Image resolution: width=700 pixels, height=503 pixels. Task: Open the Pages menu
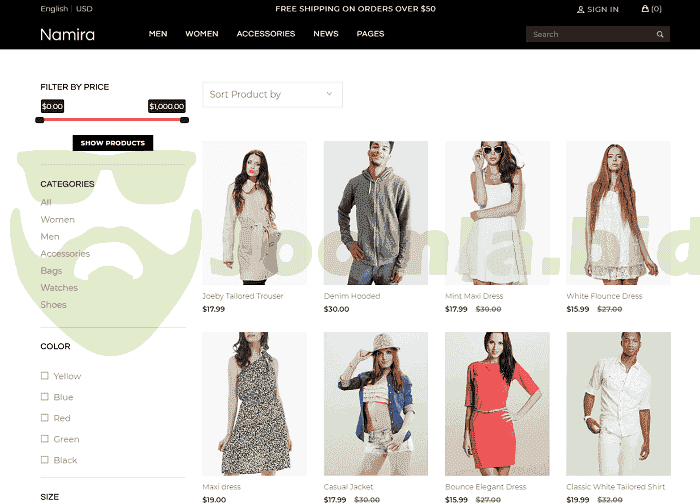pos(370,34)
